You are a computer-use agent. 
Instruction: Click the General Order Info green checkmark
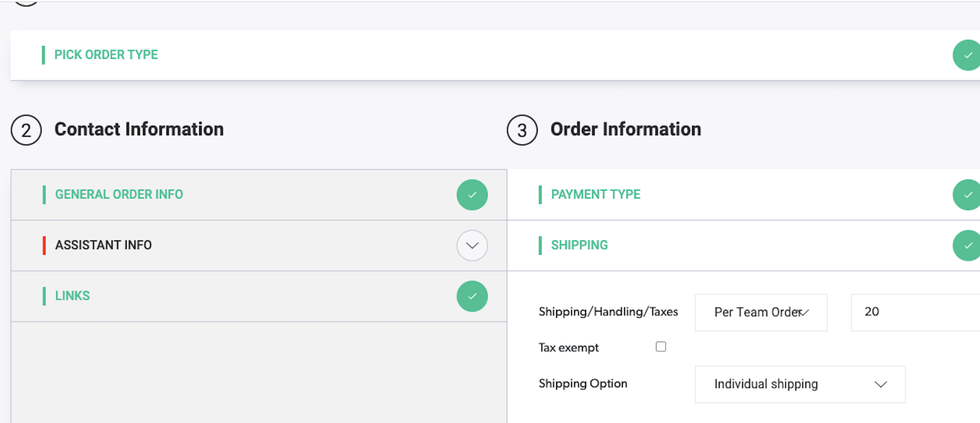click(x=472, y=195)
